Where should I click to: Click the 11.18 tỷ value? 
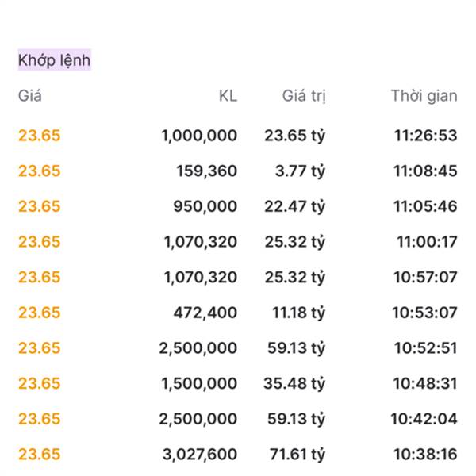pyautogui.click(x=298, y=313)
